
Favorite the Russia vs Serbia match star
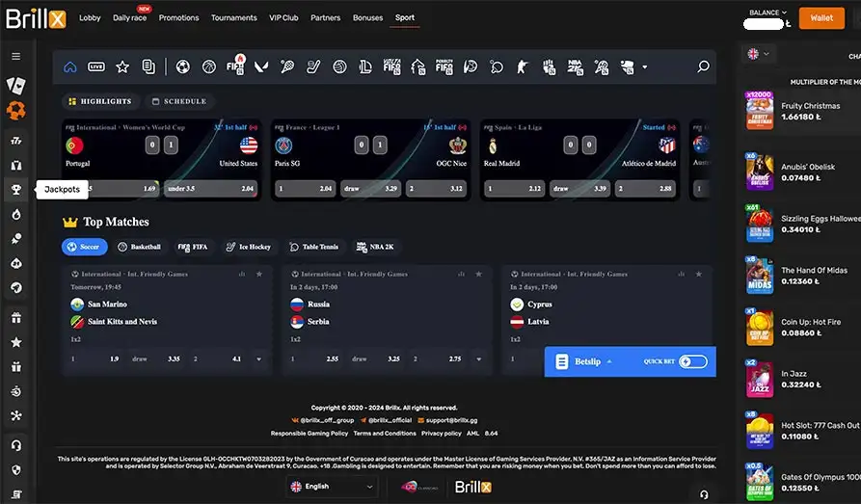point(479,274)
